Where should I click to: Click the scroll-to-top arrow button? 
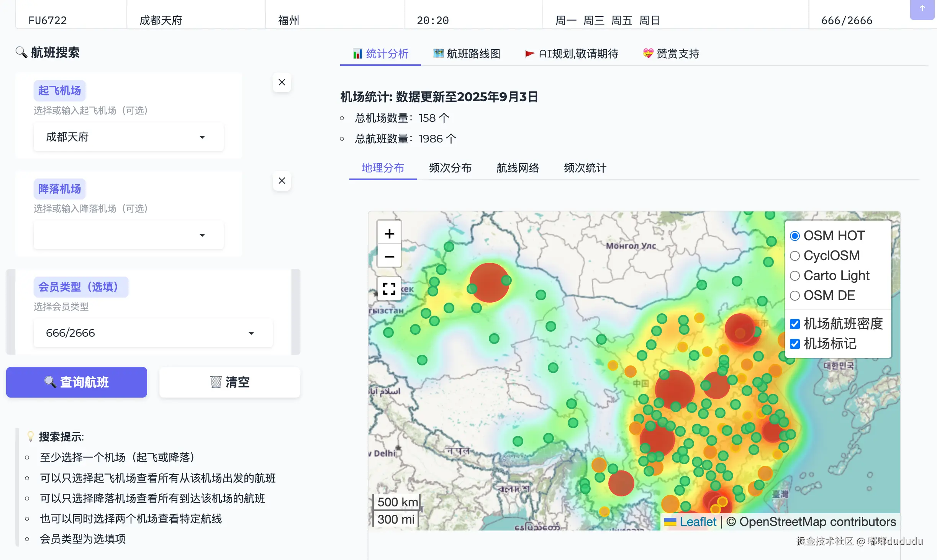coord(922,8)
